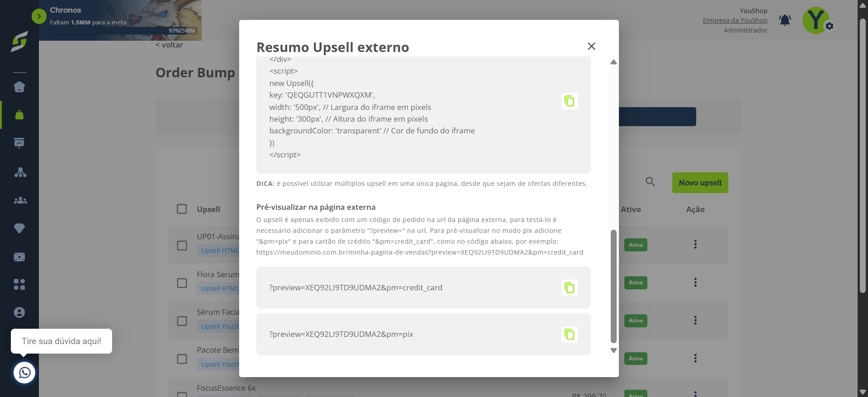Click the search magnifier icon
The height and width of the screenshot is (397, 868).
coord(650,182)
